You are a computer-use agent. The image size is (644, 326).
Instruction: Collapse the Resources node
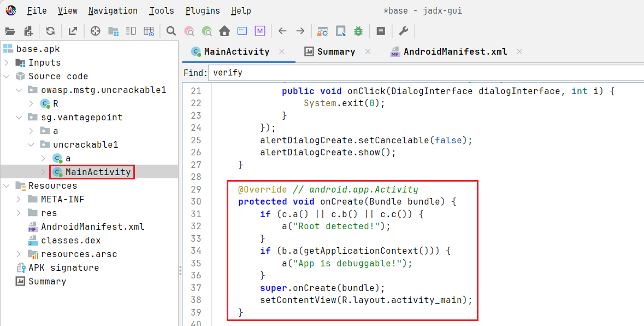pyautogui.click(x=7, y=185)
